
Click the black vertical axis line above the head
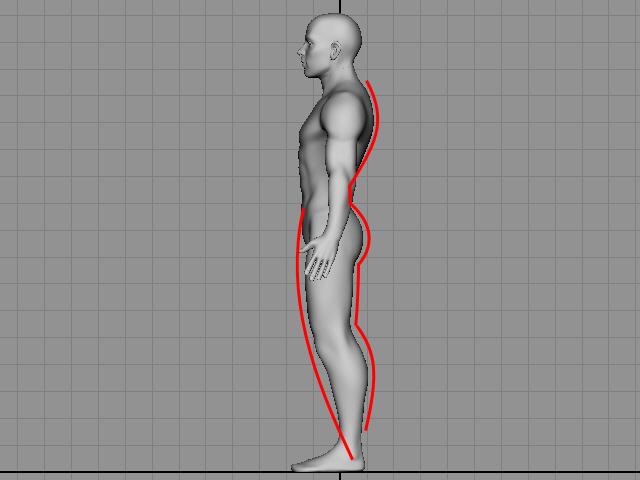coord(341,6)
